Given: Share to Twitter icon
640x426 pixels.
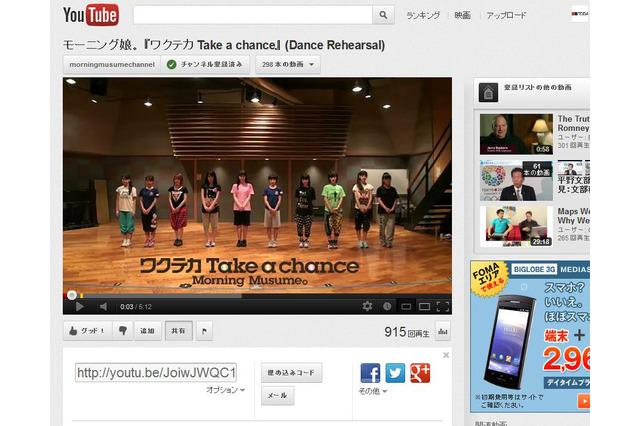Looking at the screenshot, I should 395,373.
